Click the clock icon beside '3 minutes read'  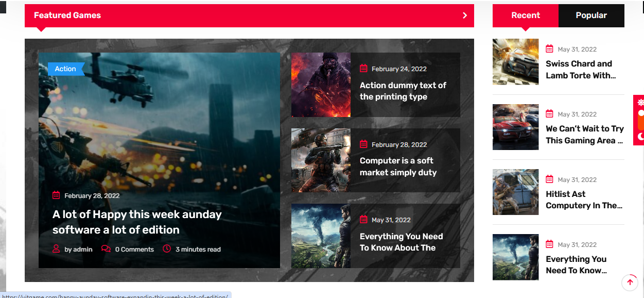coord(167,249)
